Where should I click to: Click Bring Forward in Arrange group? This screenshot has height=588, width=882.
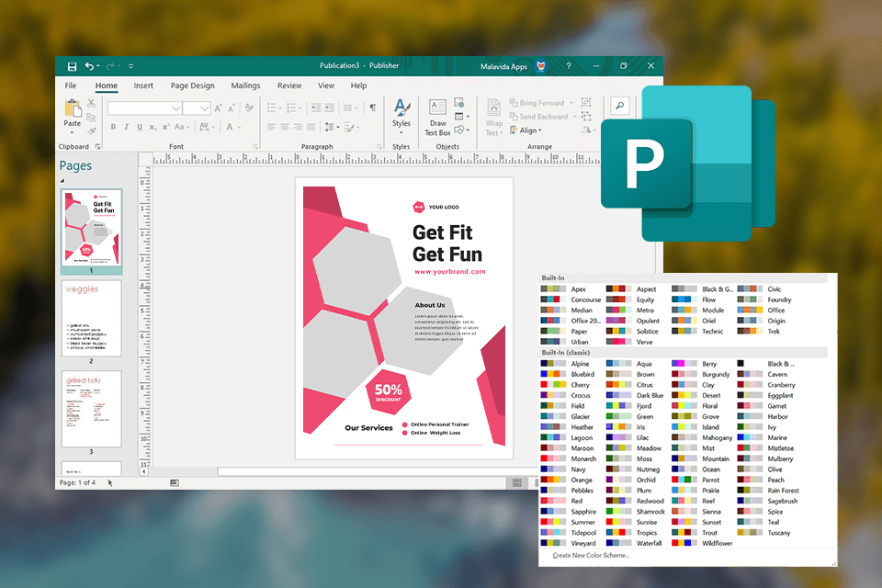[537, 103]
